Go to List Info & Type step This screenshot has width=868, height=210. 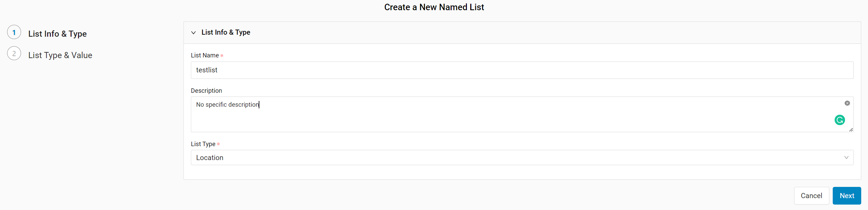click(x=57, y=34)
